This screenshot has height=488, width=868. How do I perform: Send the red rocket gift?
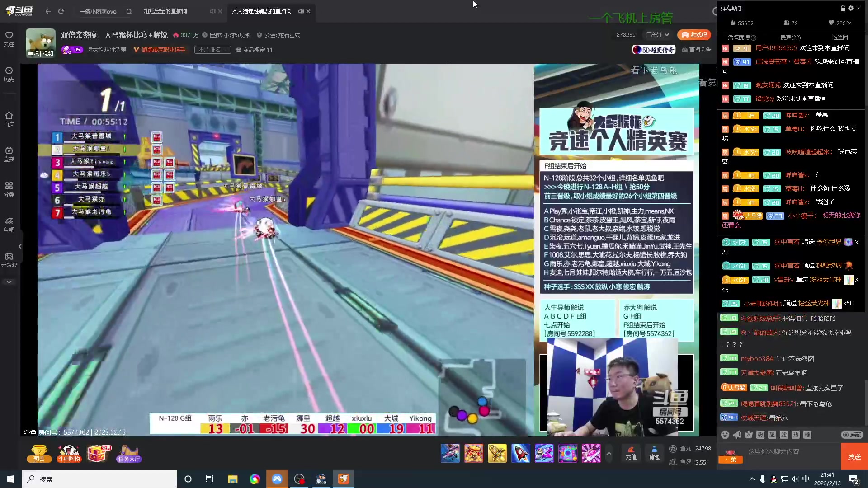(x=521, y=453)
